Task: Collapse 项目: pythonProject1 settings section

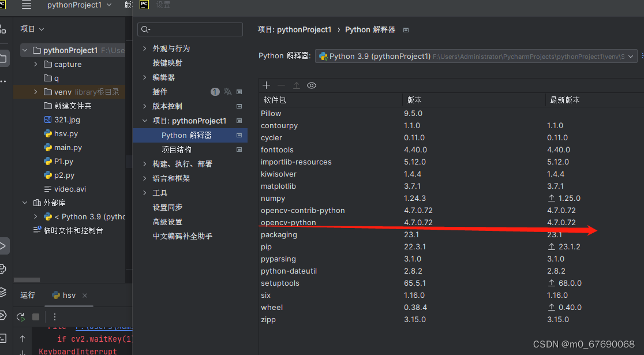Action: (145, 121)
